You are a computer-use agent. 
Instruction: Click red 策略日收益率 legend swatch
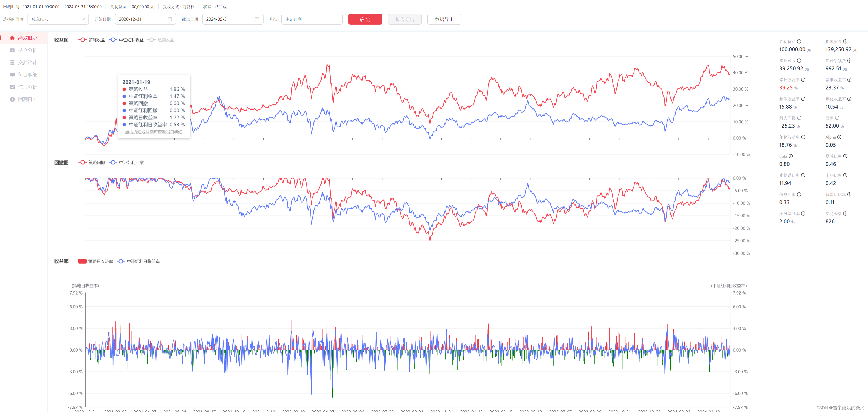coord(82,262)
